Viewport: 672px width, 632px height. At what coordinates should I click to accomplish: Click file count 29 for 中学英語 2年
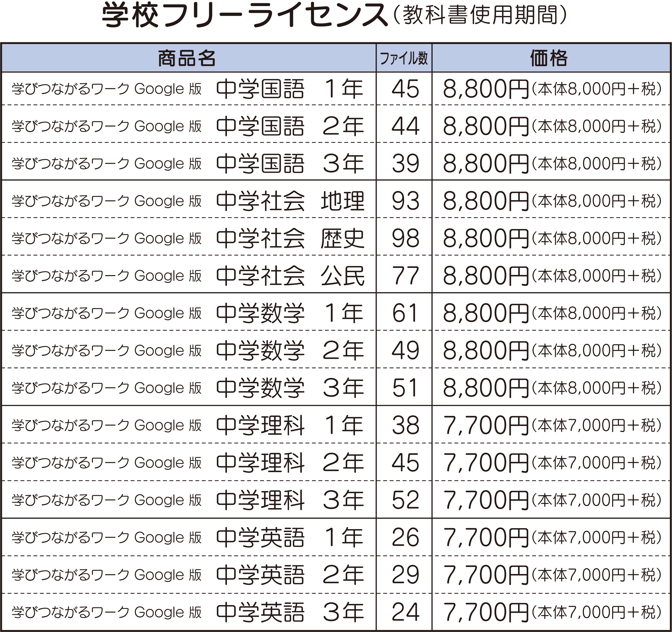click(405, 575)
